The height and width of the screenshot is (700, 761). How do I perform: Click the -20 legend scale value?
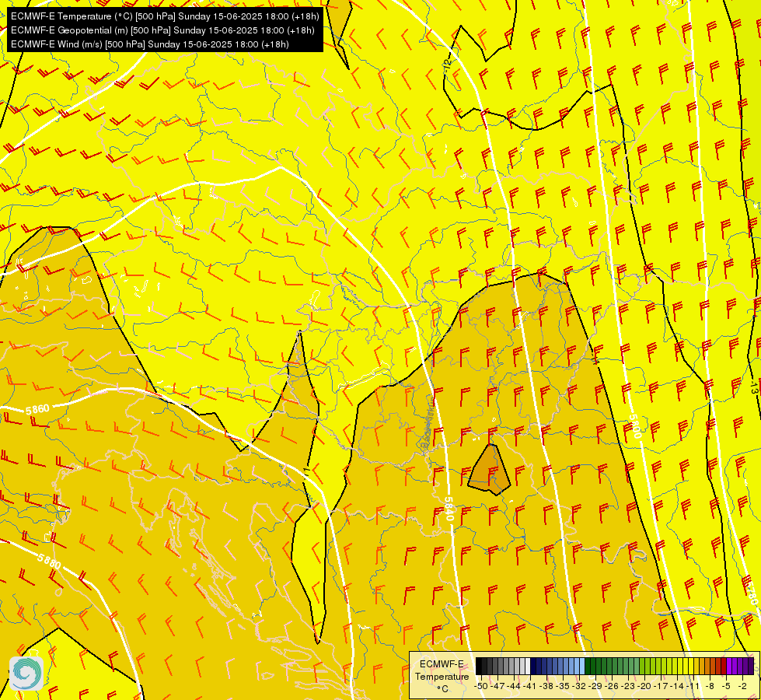pos(644,686)
